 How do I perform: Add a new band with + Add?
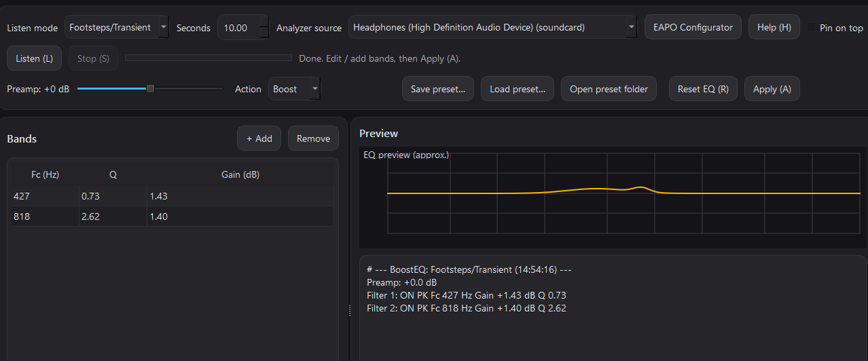[259, 138]
